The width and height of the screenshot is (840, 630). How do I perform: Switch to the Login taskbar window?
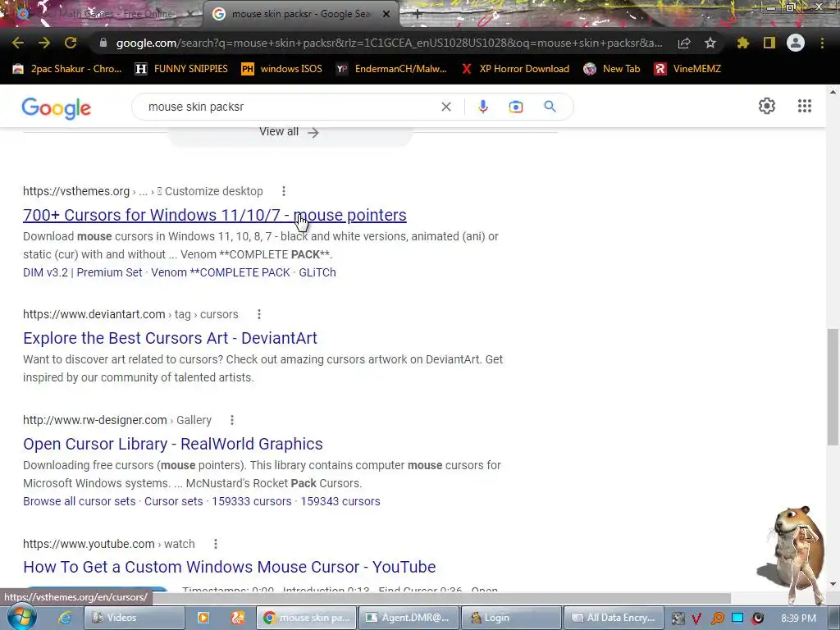tap(511, 618)
